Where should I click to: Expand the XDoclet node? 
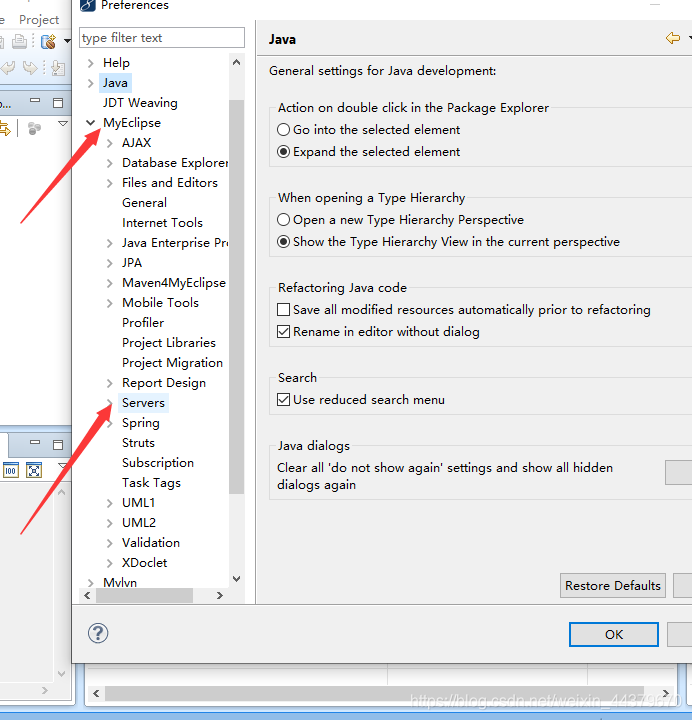[109, 563]
